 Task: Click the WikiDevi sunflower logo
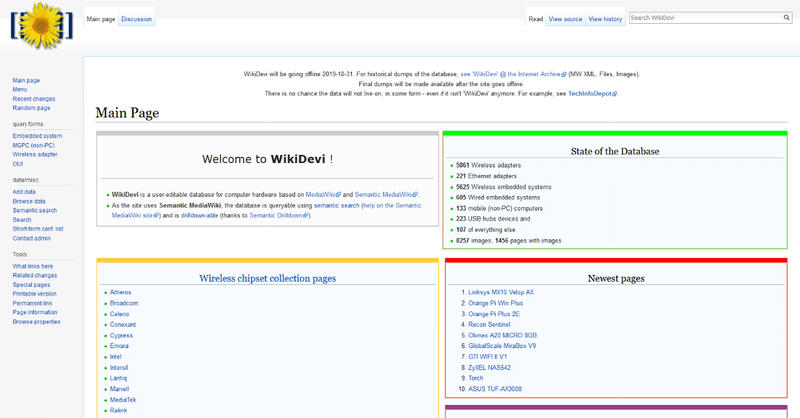[41, 26]
